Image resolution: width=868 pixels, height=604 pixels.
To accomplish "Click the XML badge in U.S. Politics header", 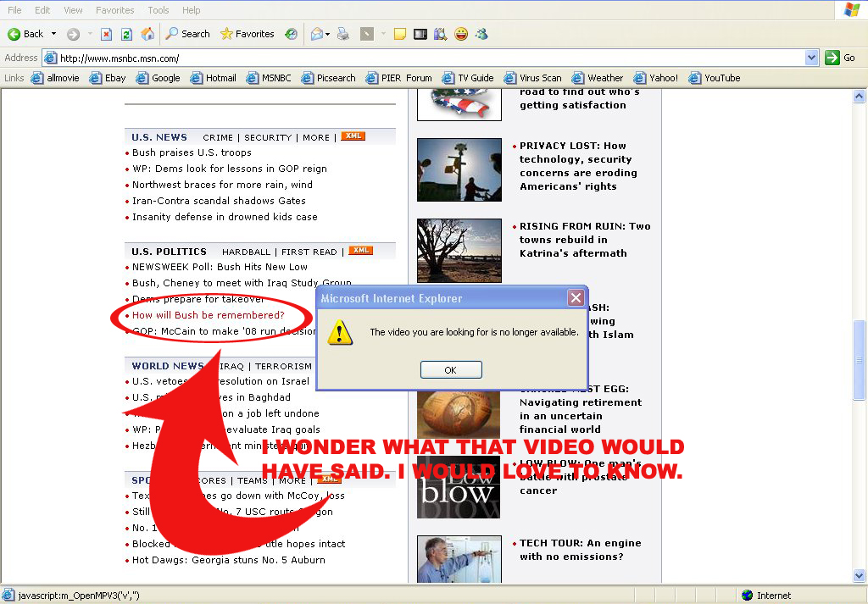I will 361,251.
